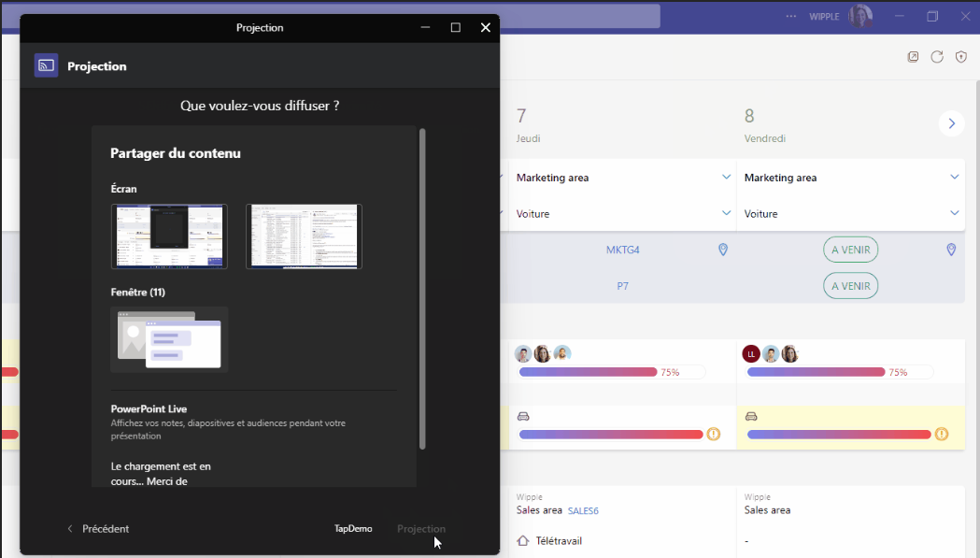Click Thursday's 75% occupancy bar
The height and width of the screenshot is (558, 980).
click(612, 372)
